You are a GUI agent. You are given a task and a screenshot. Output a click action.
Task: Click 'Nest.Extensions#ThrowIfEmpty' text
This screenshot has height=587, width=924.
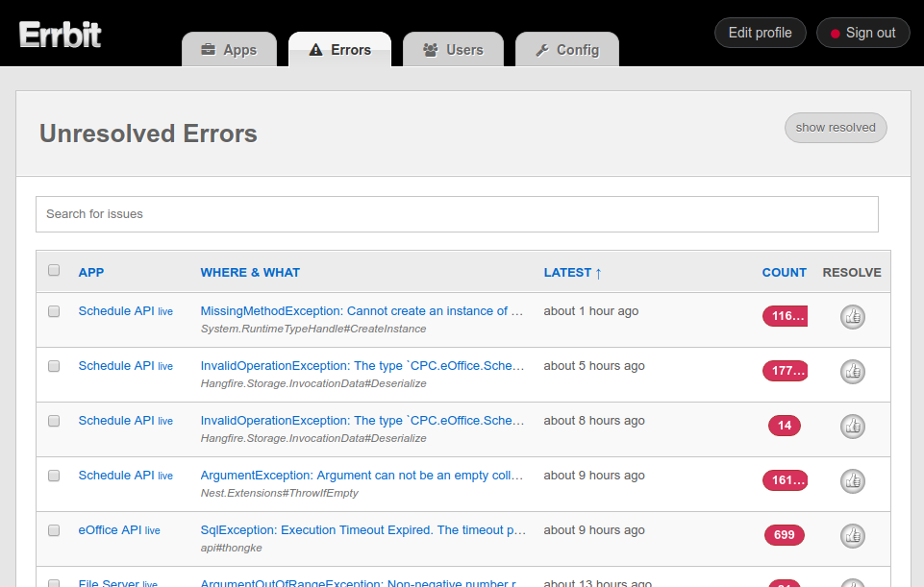click(x=279, y=493)
